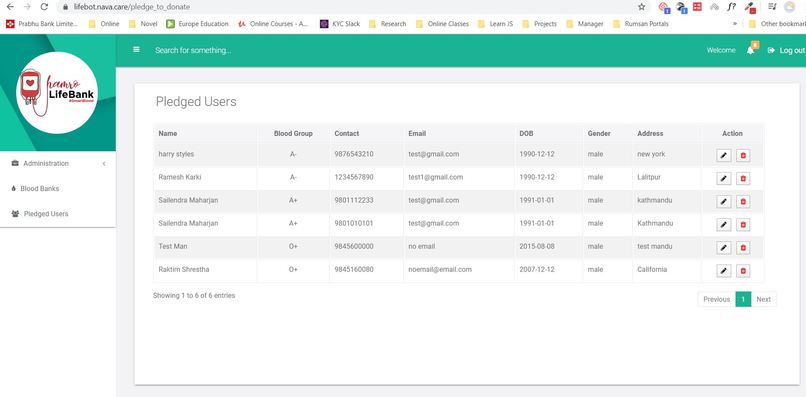Go to the Next page
Viewport: 806px width, 397px height.
(764, 299)
